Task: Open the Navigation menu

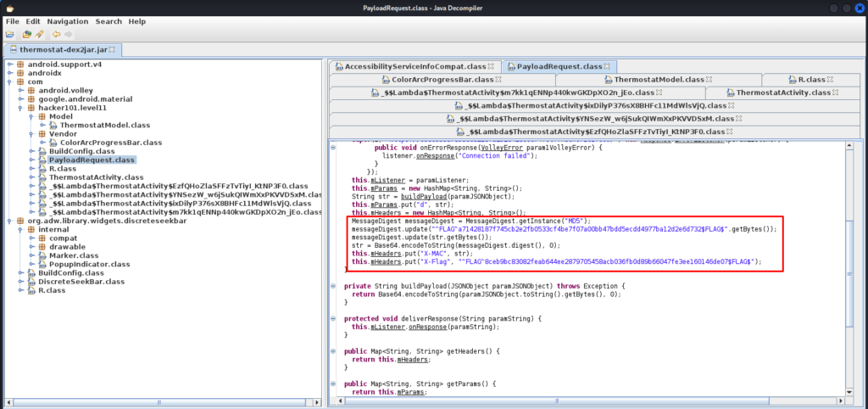Action: click(x=68, y=21)
